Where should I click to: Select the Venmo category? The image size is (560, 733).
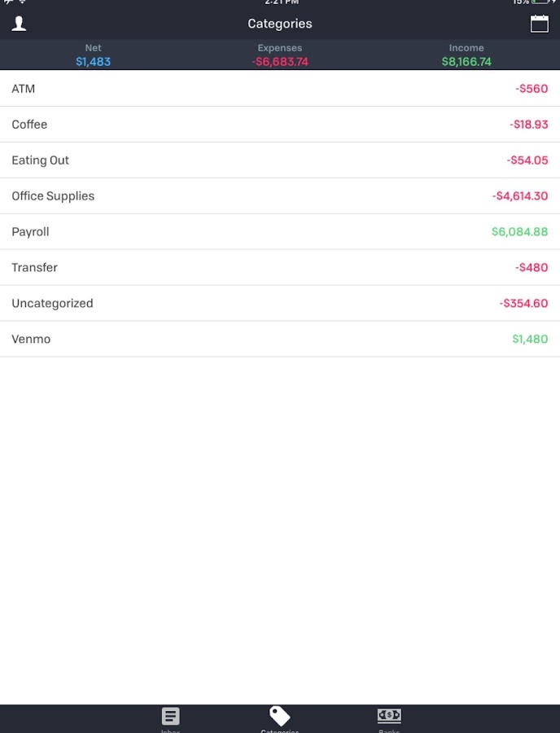pos(280,340)
